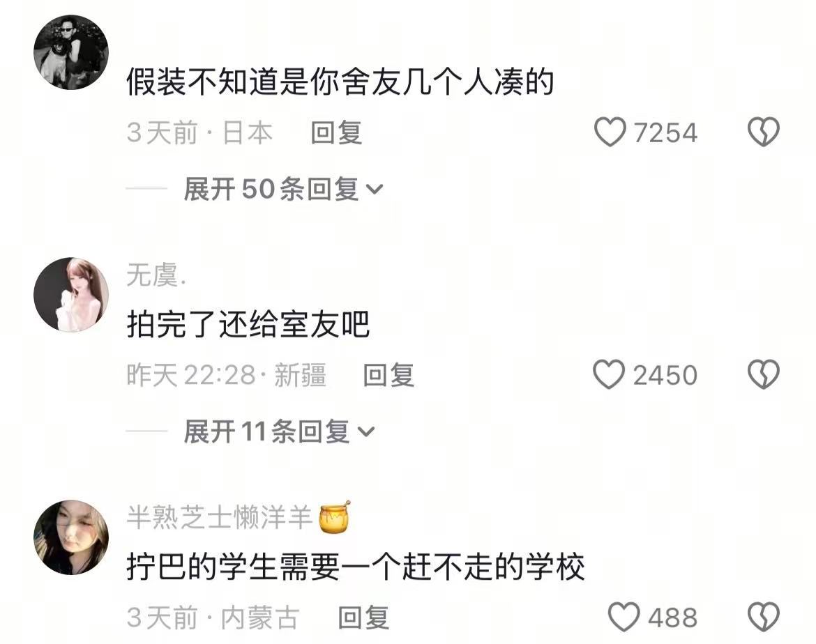This screenshot has width=816, height=644.
Task: Dislike the 半熟芝士懒洋洋 comment
Action: pyautogui.click(x=764, y=617)
